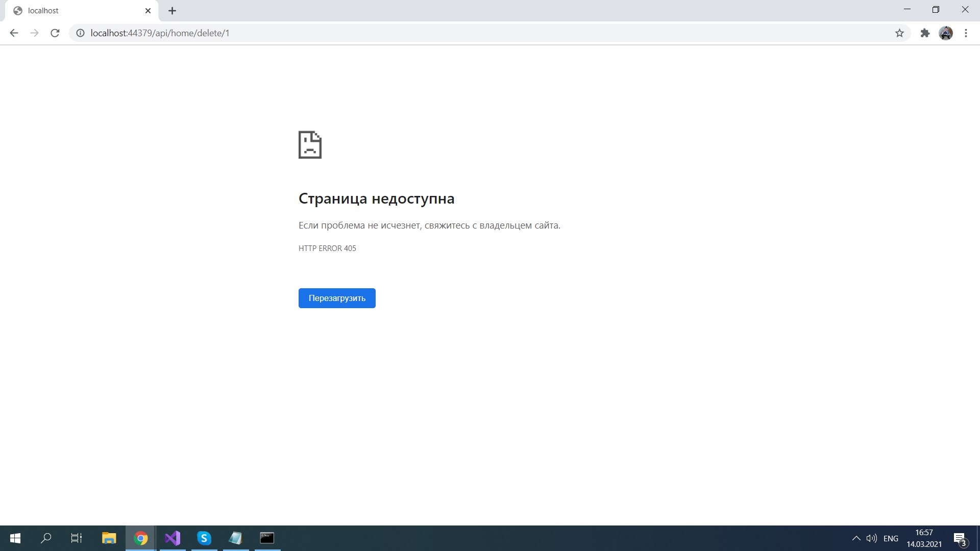Click the Если проблема не исчезнет message

tap(429, 226)
